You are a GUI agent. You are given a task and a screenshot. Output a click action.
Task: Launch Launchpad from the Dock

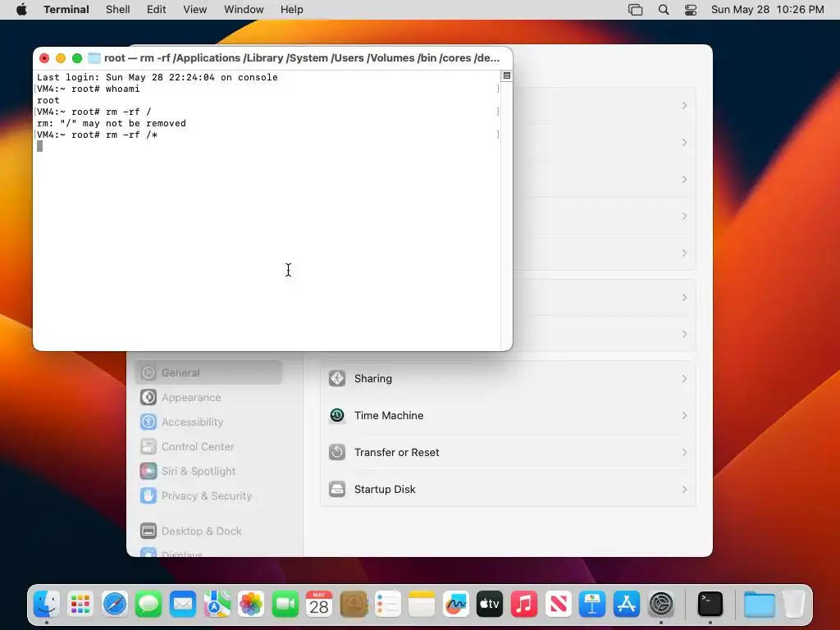pos(80,605)
